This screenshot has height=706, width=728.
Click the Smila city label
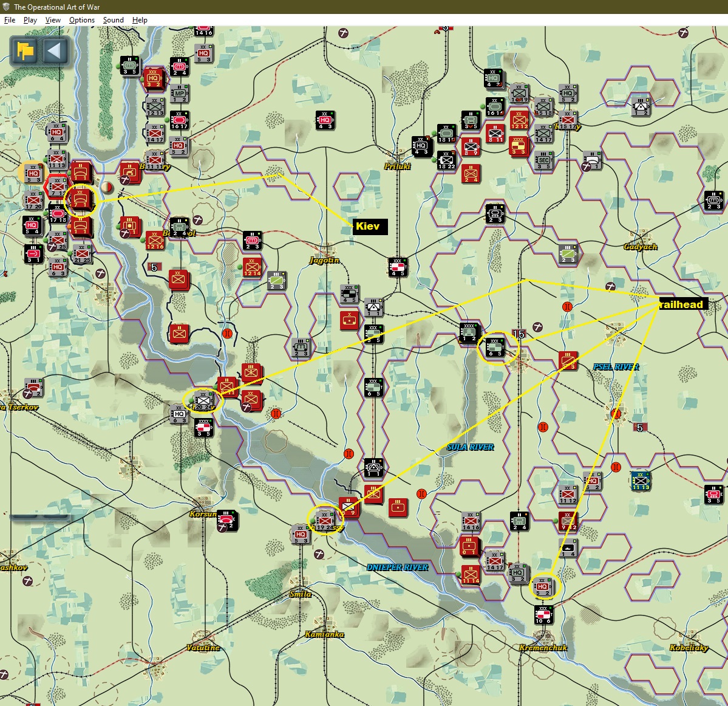click(301, 594)
